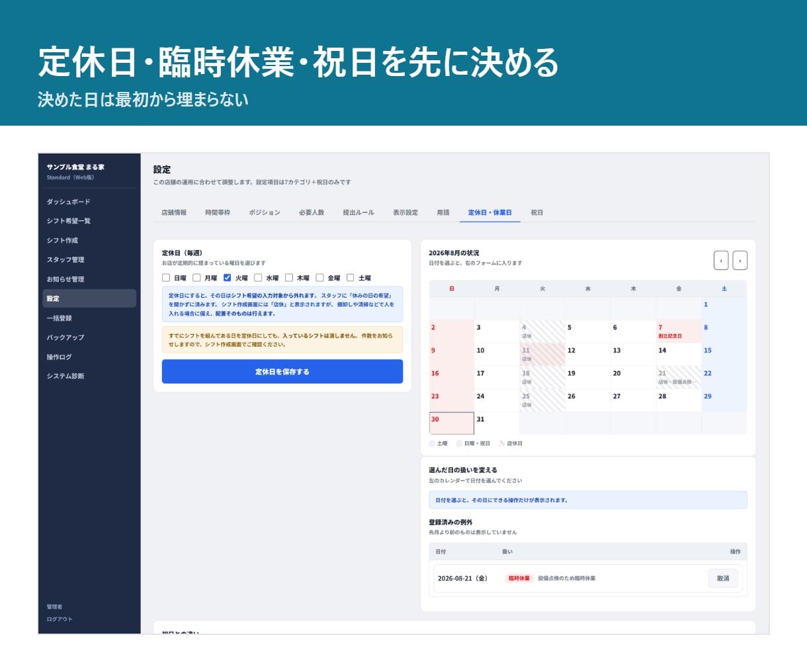This screenshot has width=807, height=672.
Task: Open ダッシュボード in the sidebar
Action: click(89, 202)
